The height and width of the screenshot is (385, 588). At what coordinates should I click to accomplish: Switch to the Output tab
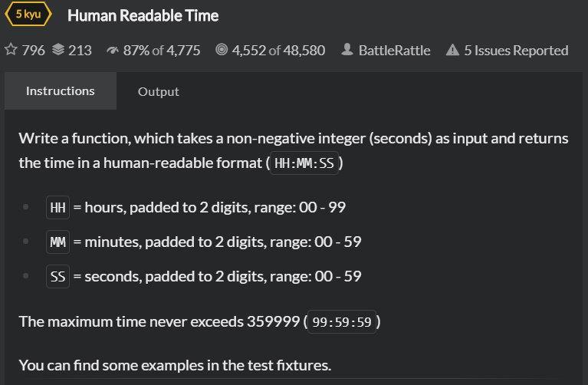158,91
